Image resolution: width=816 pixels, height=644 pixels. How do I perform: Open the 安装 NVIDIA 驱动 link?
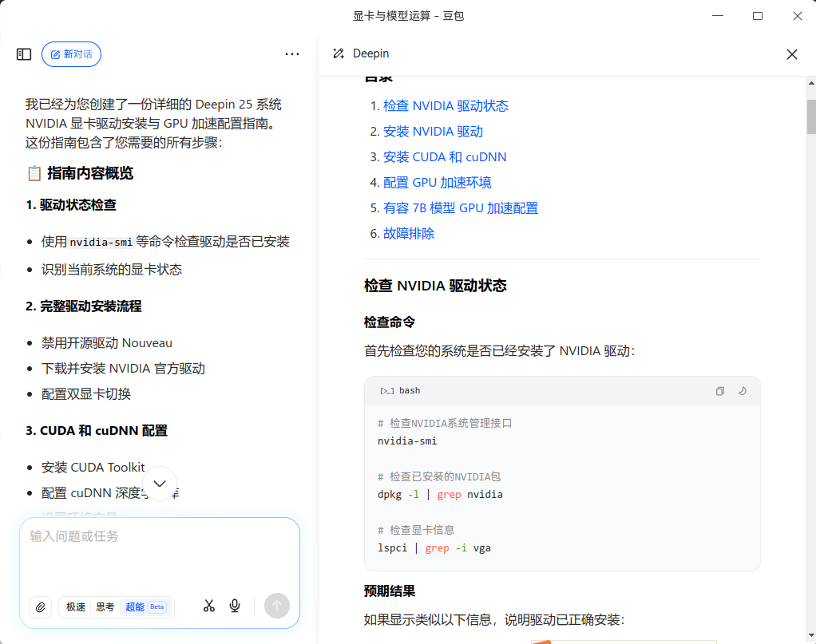(433, 132)
